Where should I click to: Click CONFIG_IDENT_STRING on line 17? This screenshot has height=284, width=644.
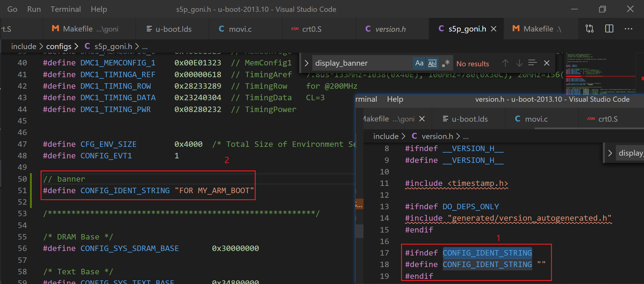coord(487,253)
